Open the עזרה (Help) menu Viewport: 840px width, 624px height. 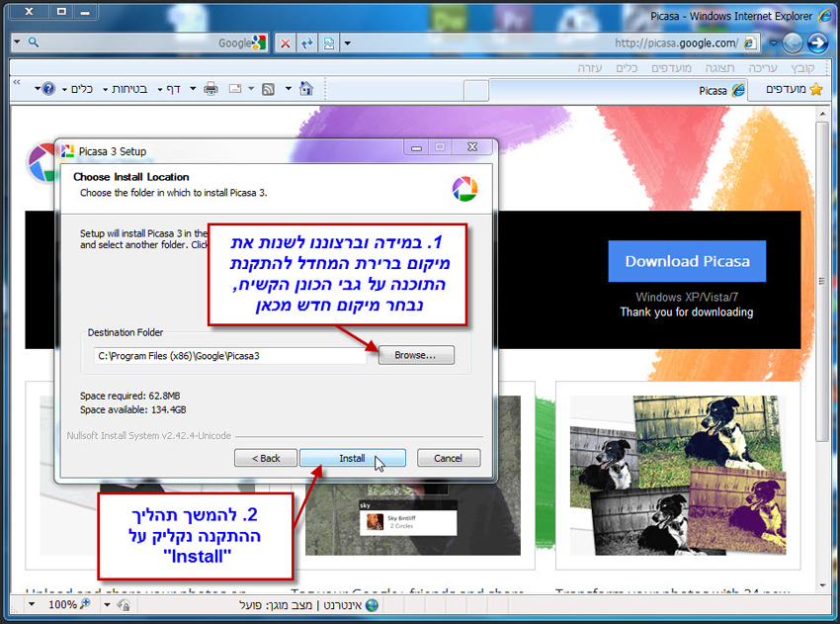(x=590, y=68)
